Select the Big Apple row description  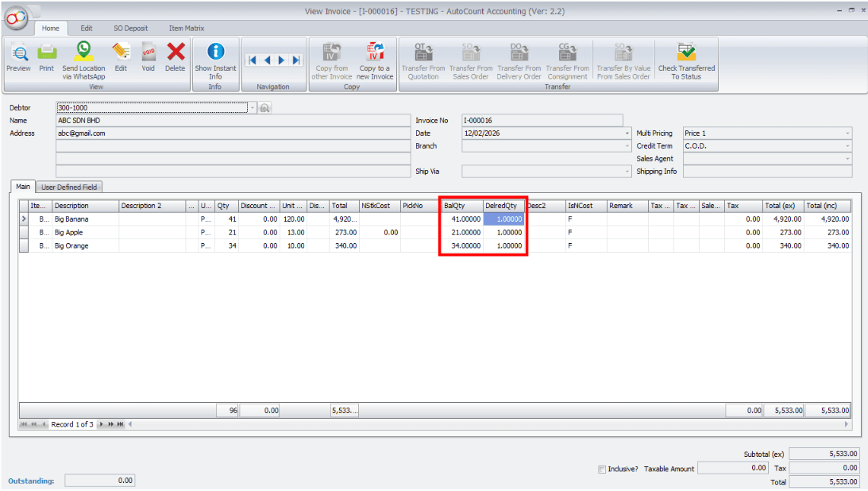click(x=84, y=233)
